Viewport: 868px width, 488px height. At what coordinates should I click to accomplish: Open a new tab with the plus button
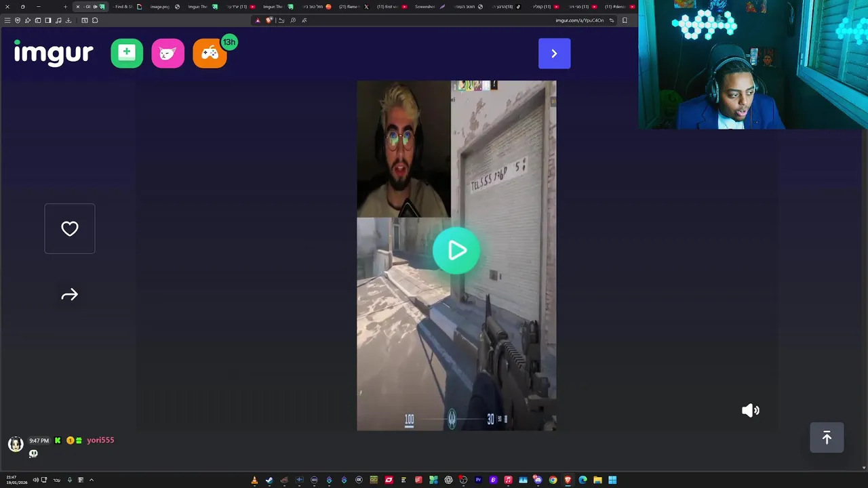click(65, 7)
